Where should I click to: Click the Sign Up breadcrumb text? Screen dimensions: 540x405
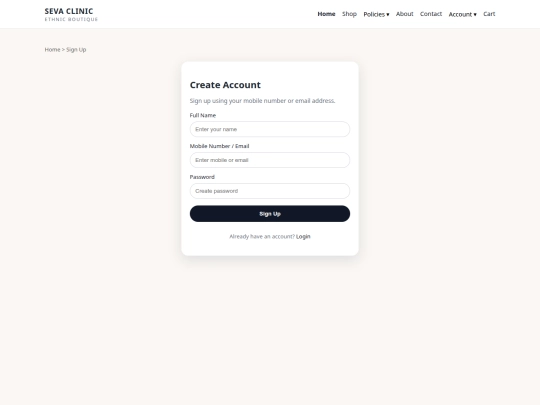[x=76, y=50]
